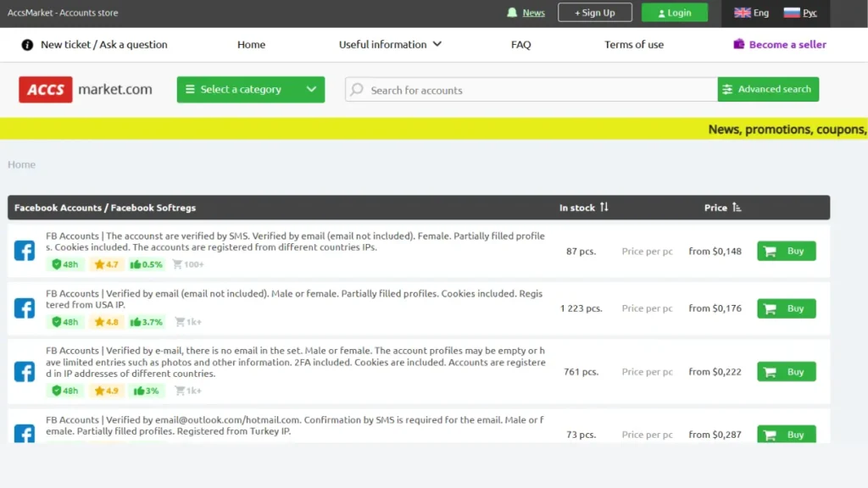Click the ACCS market.com logo

(x=86, y=90)
